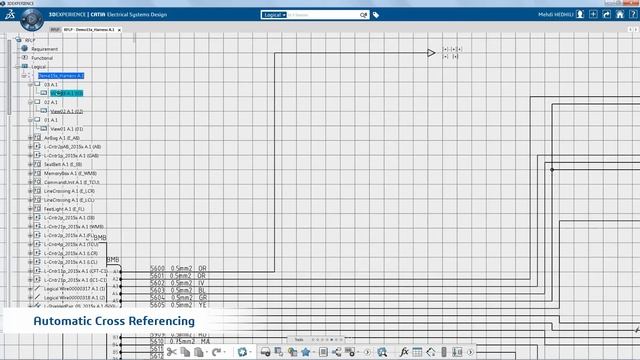The height and width of the screenshot is (360, 640).
Task: Collapse the 03 A.1 tree node
Action: [x=30, y=84]
